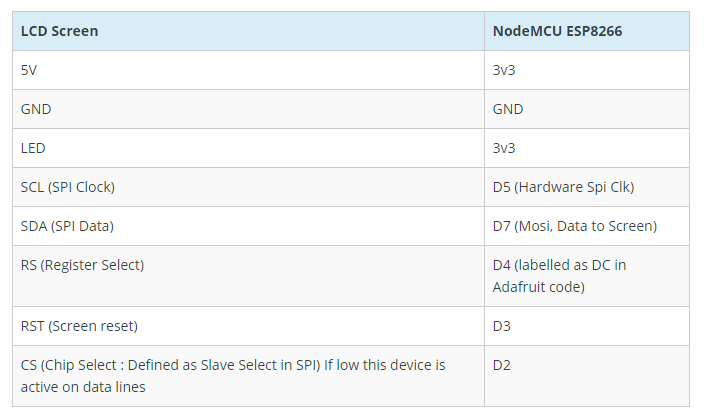Click the GND cell under NodeMCU ESP8266
Screen dimensions: 704x419
click(x=587, y=109)
